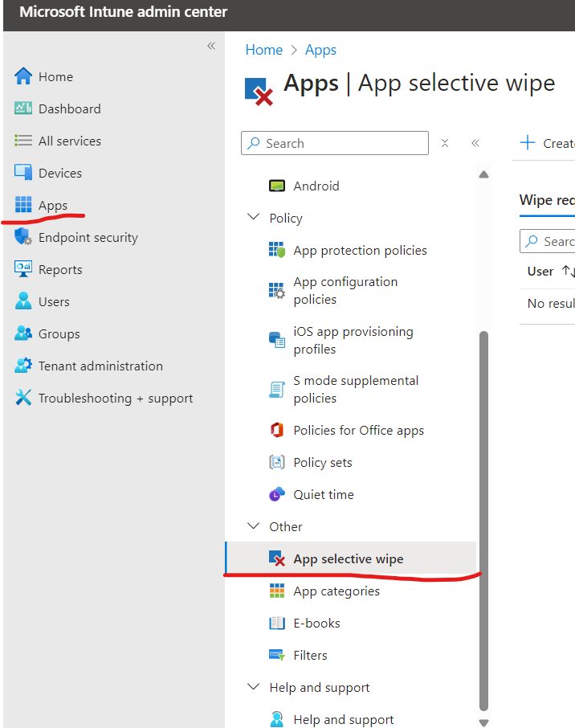Click the Tenant administration gear icon
The width and height of the screenshot is (575, 728).
(x=23, y=366)
